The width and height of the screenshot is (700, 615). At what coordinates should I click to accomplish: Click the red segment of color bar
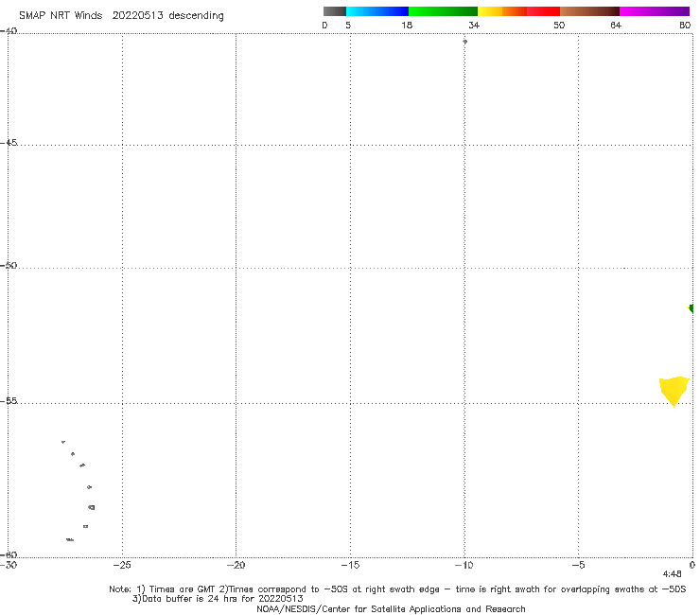pyautogui.click(x=543, y=11)
